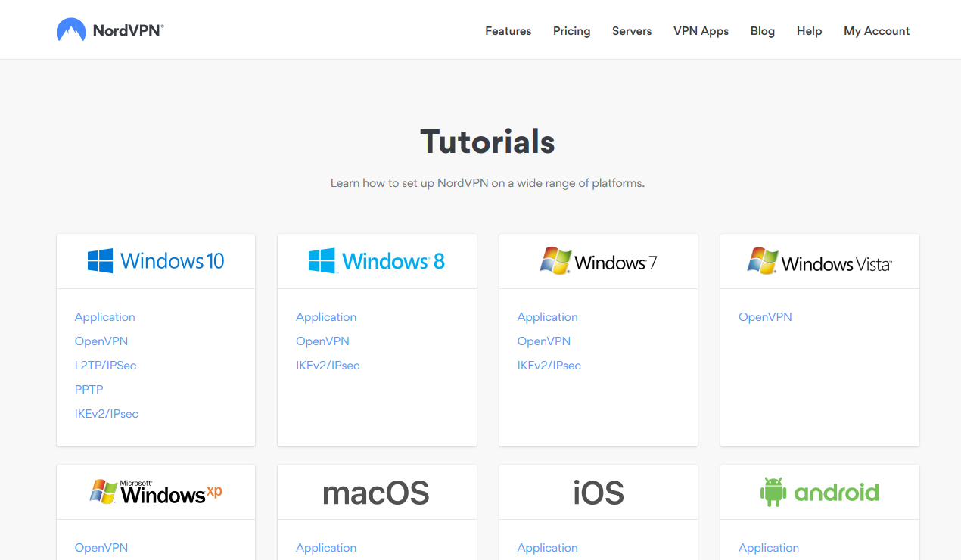
Task: Click the Tutorials heading
Action: click(x=488, y=142)
